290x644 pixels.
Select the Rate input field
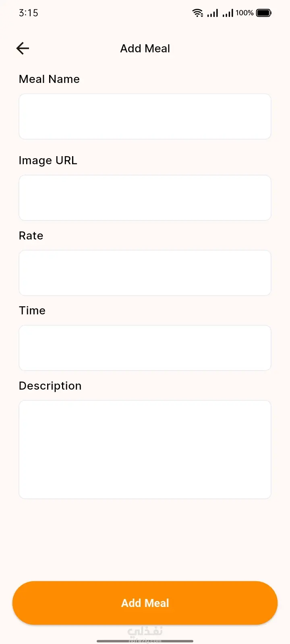coord(145,273)
